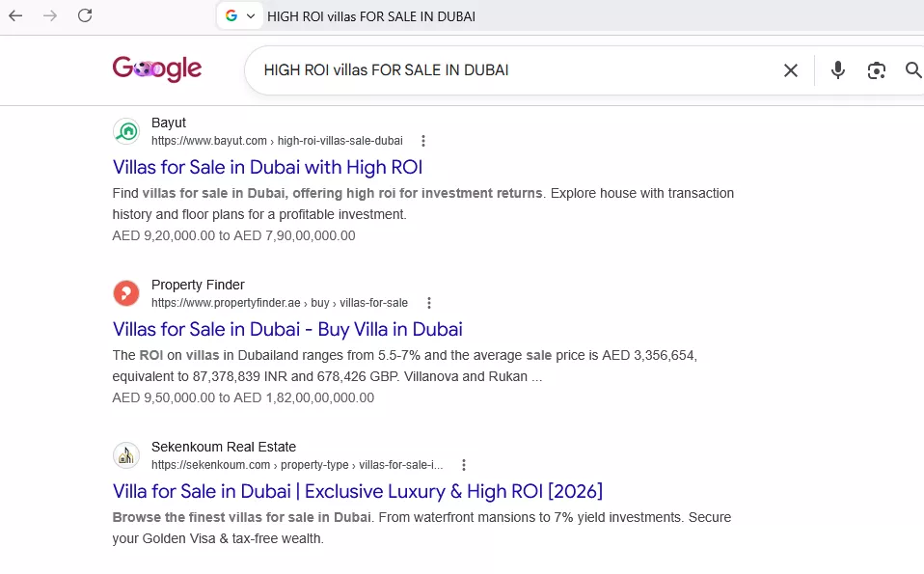Image resolution: width=924 pixels, height=574 pixels.
Task: Click the browser forward arrow
Action: [x=50, y=15]
